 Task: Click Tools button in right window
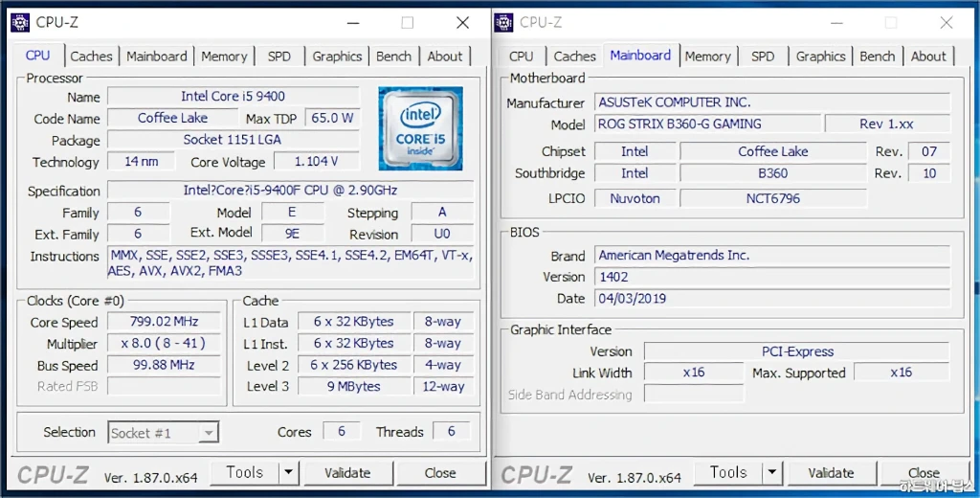coord(728,473)
